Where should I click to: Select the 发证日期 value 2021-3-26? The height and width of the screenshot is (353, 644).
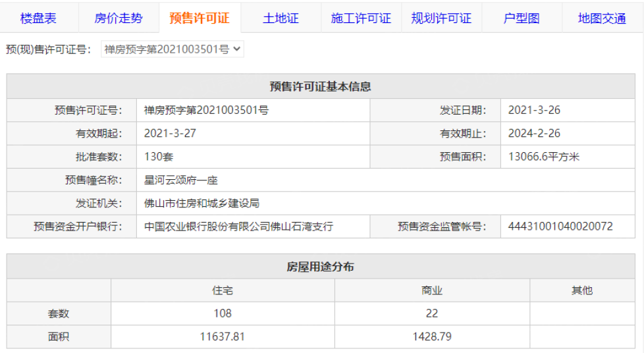pos(534,110)
